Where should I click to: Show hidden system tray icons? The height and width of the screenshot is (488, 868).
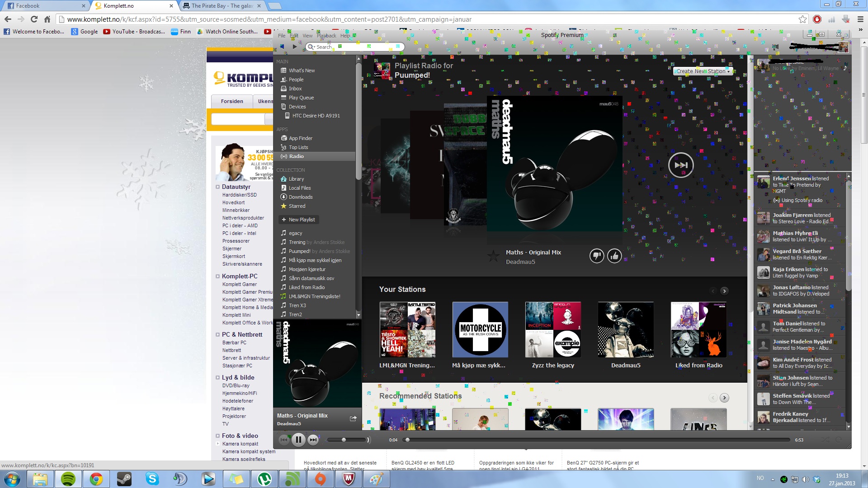click(x=773, y=479)
